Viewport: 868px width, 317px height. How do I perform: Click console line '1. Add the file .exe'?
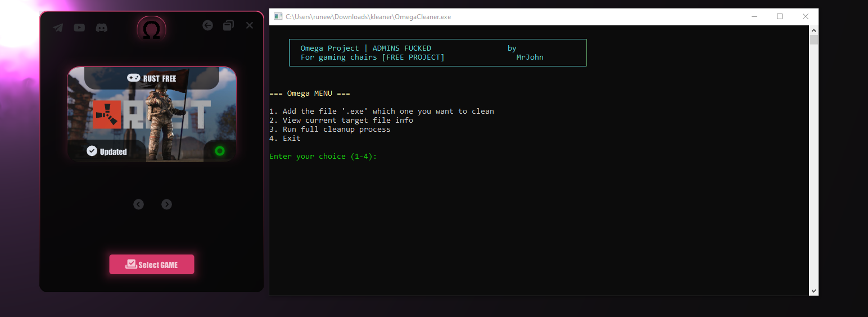click(382, 111)
